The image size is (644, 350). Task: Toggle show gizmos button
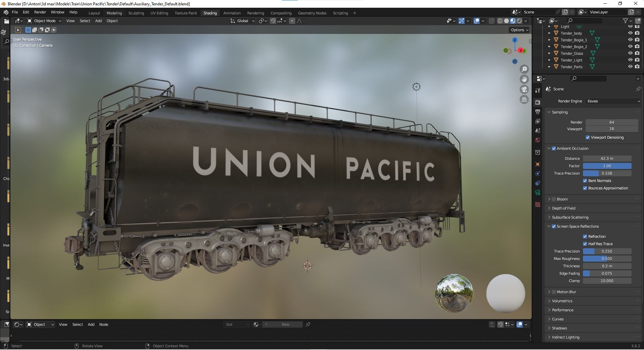pyautogui.click(x=462, y=21)
